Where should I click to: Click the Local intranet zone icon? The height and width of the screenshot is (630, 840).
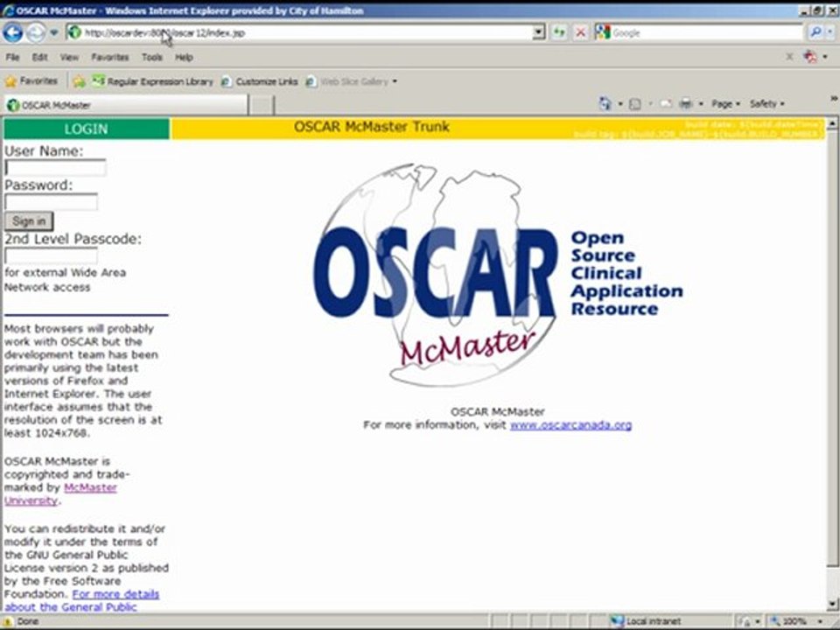pyautogui.click(x=618, y=621)
